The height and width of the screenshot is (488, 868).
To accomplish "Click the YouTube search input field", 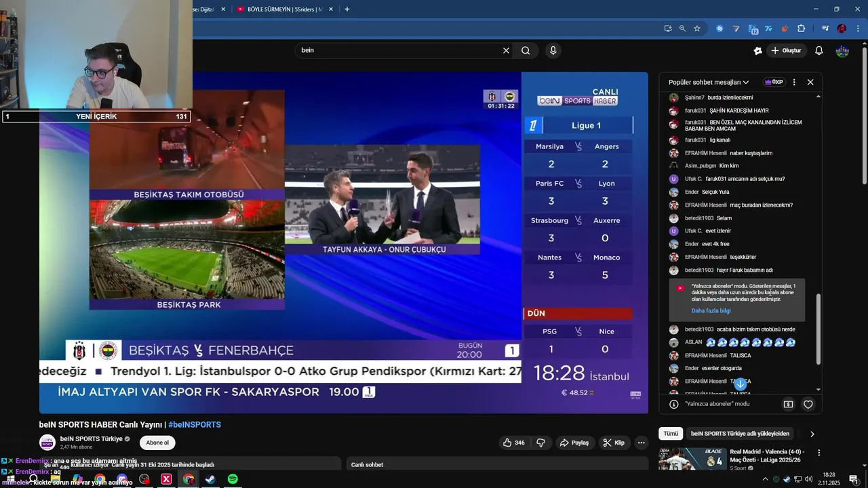I will pos(400,50).
